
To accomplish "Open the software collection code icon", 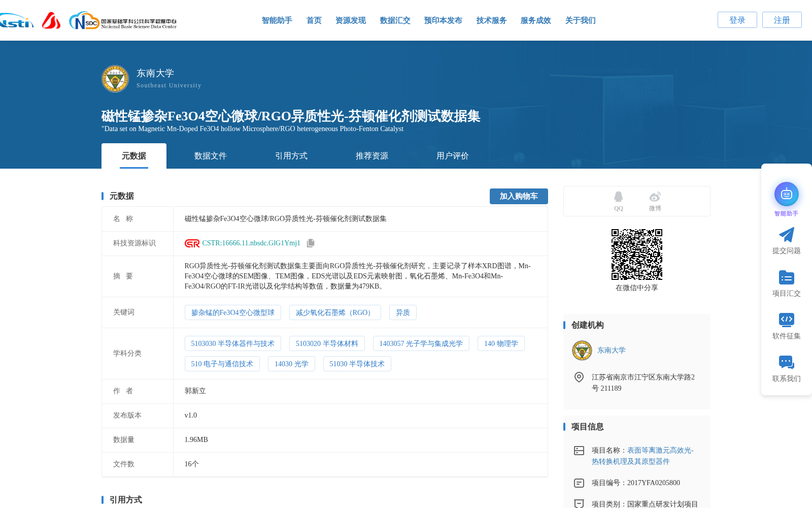I will click(787, 320).
